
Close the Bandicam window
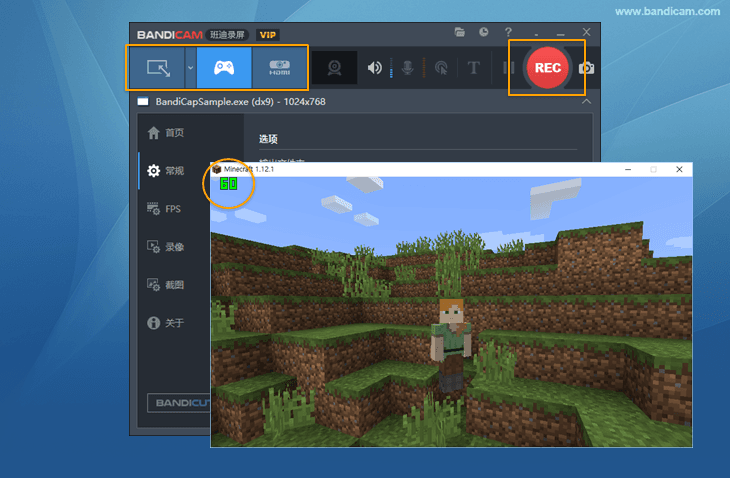[x=586, y=32]
